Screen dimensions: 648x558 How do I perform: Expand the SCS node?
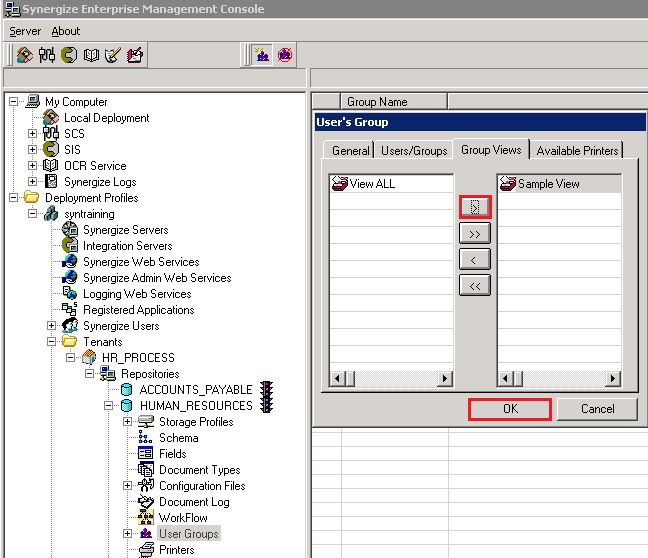(x=32, y=134)
